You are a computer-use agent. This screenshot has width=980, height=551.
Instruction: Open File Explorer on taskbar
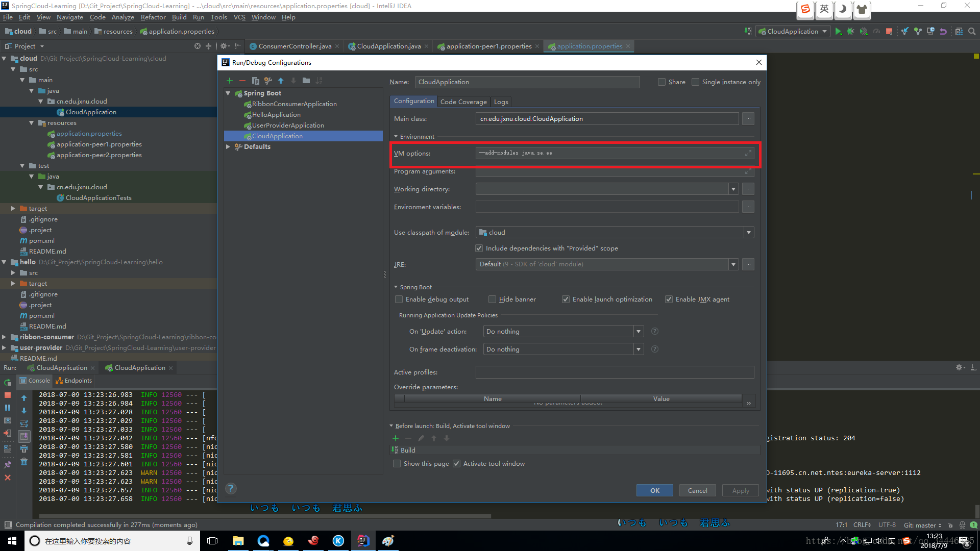[x=238, y=541]
